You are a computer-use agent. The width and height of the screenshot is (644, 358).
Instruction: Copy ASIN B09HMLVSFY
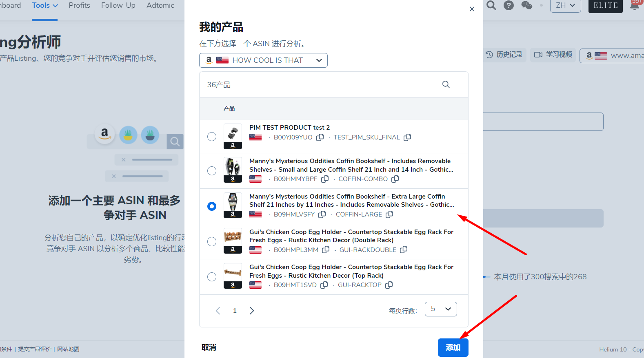[x=322, y=214]
